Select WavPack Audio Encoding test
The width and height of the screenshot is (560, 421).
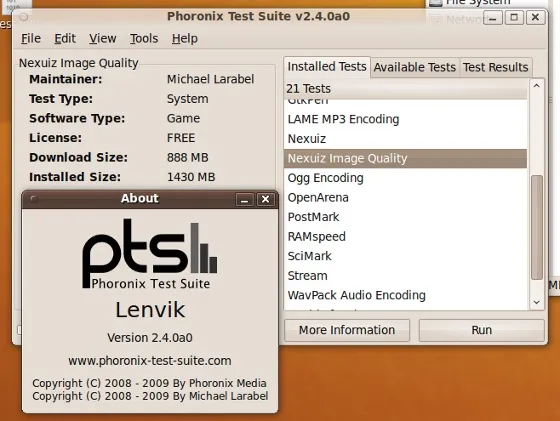pos(405,295)
